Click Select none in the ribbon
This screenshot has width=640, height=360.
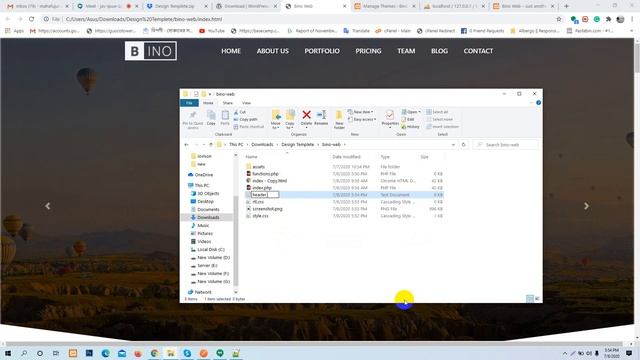440,119
